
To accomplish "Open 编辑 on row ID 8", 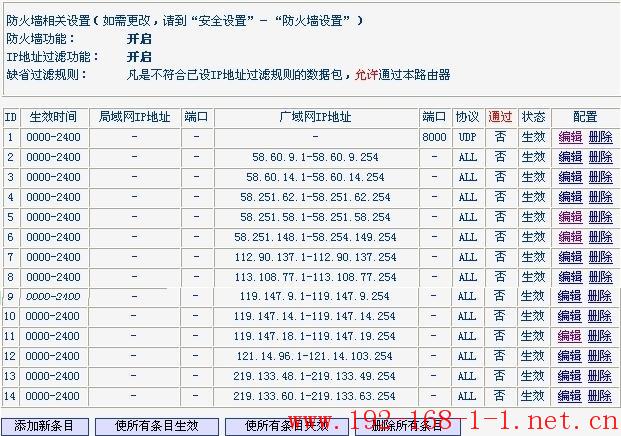I will point(570,277).
